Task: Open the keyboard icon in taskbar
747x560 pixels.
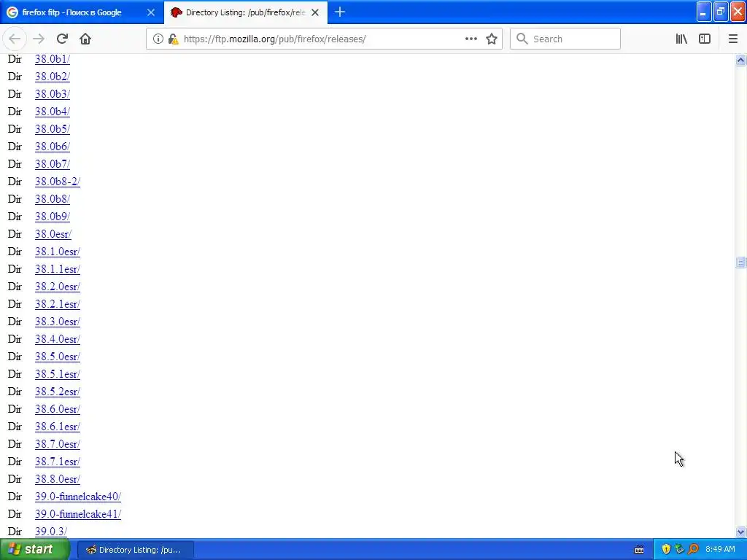Action: click(639, 550)
